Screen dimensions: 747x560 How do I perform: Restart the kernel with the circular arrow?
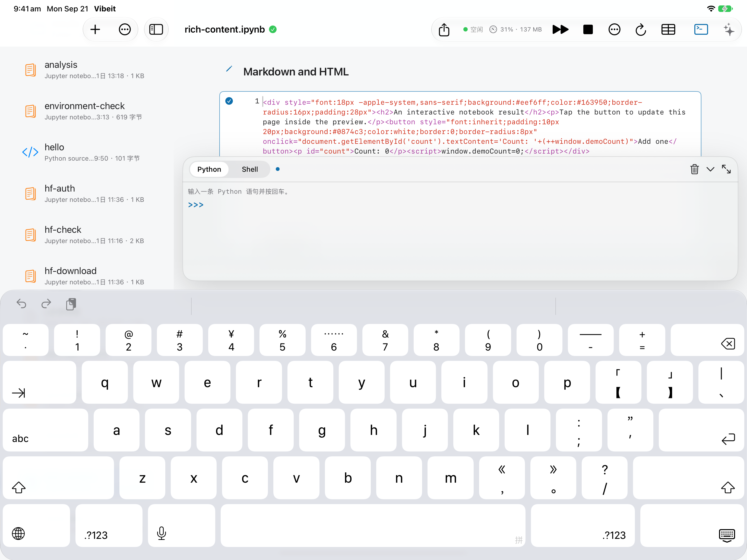pos(641,30)
